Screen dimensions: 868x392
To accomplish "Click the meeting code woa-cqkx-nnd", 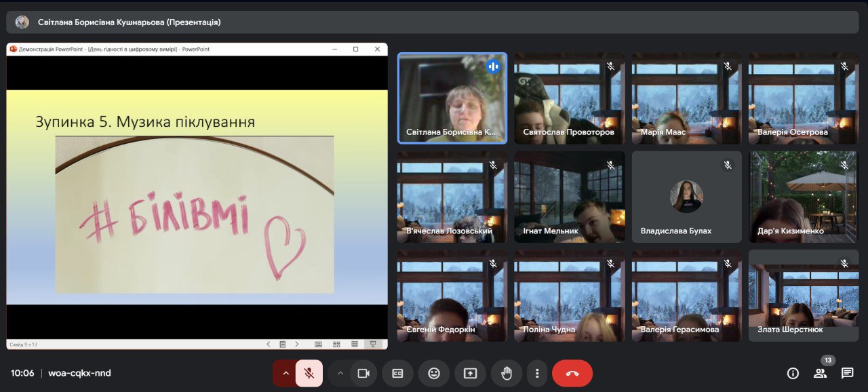I will [79, 373].
